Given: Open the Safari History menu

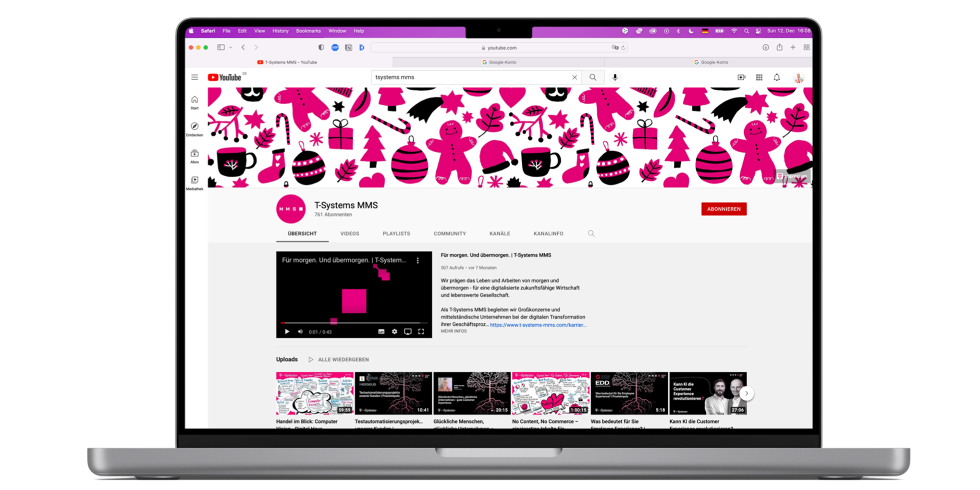Looking at the screenshot, I should pyautogui.click(x=280, y=31).
